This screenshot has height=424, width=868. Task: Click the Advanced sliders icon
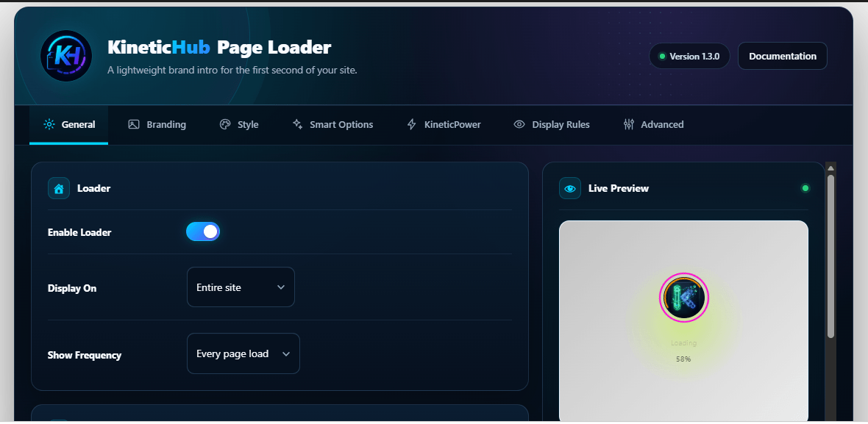click(x=628, y=124)
